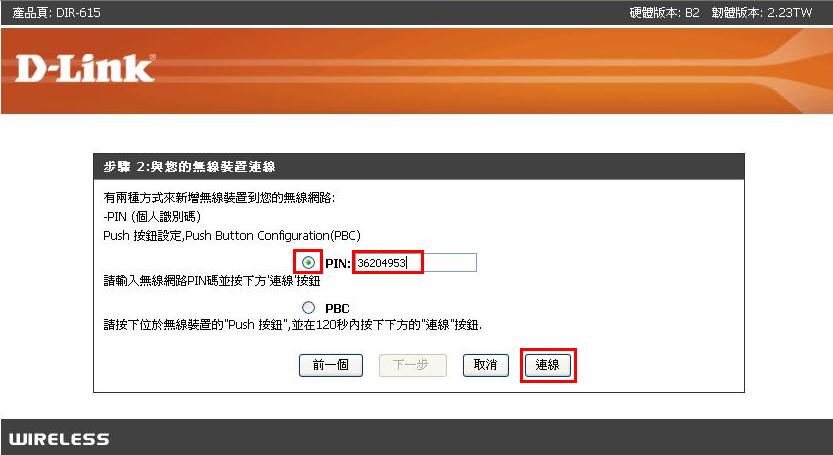Select the PBC radio button
This screenshot has width=833, height=455.
pyautogui.click(x=308, y=308)
